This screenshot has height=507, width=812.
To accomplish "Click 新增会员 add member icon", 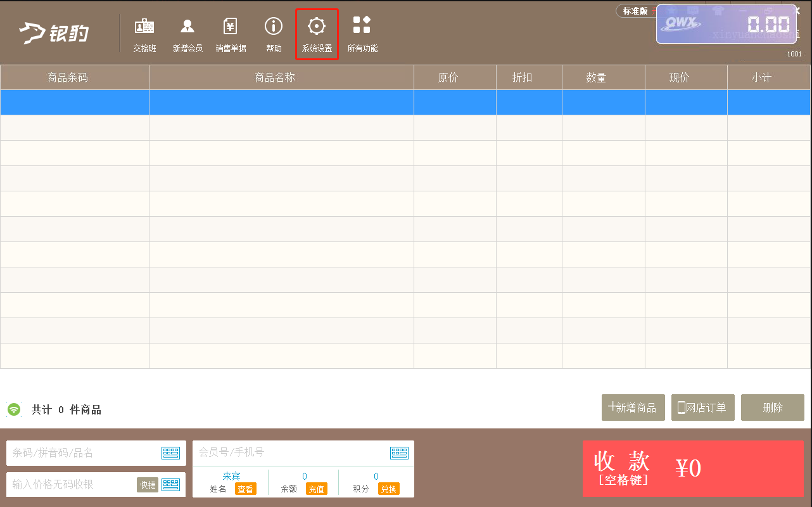I will coord(187,35).
